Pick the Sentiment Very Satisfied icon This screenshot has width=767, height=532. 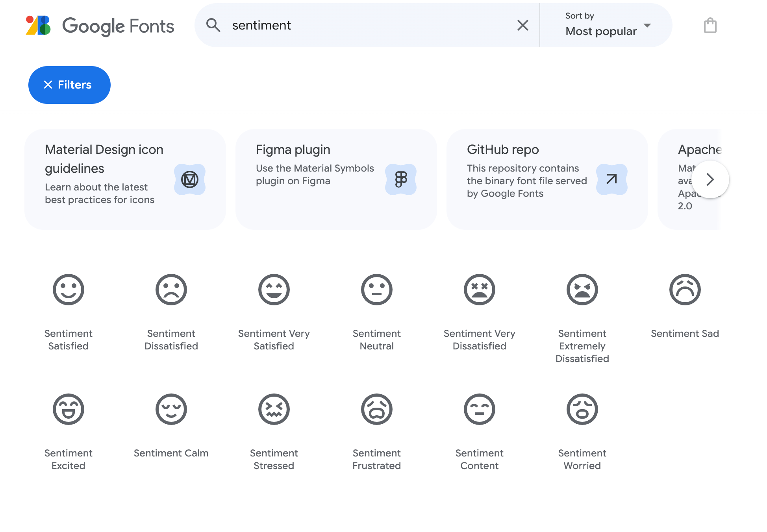pos(274,290)
